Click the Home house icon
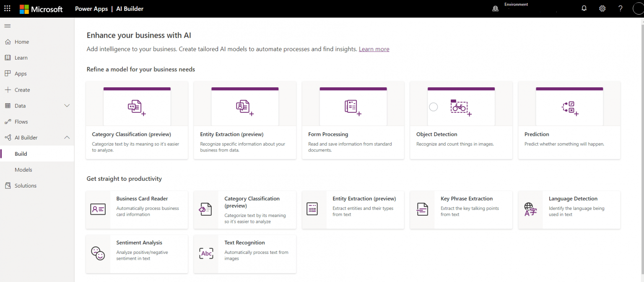The image size is (644, 282). click(x=8, y=42)
